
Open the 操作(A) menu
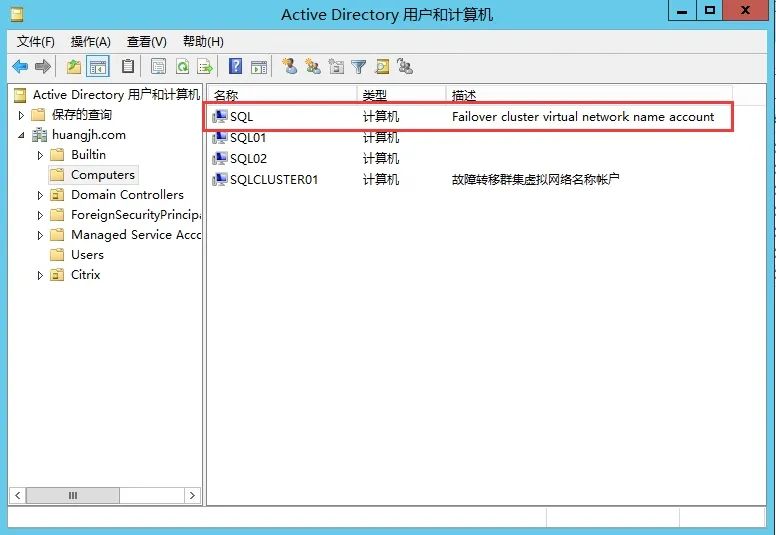(91, 42)
